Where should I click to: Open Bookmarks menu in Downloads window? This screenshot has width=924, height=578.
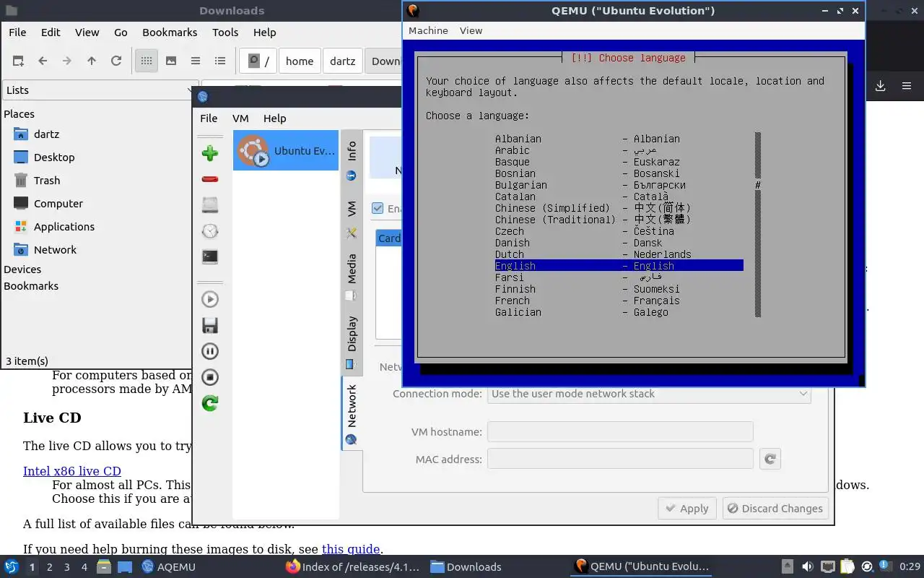tap(170, 32)
